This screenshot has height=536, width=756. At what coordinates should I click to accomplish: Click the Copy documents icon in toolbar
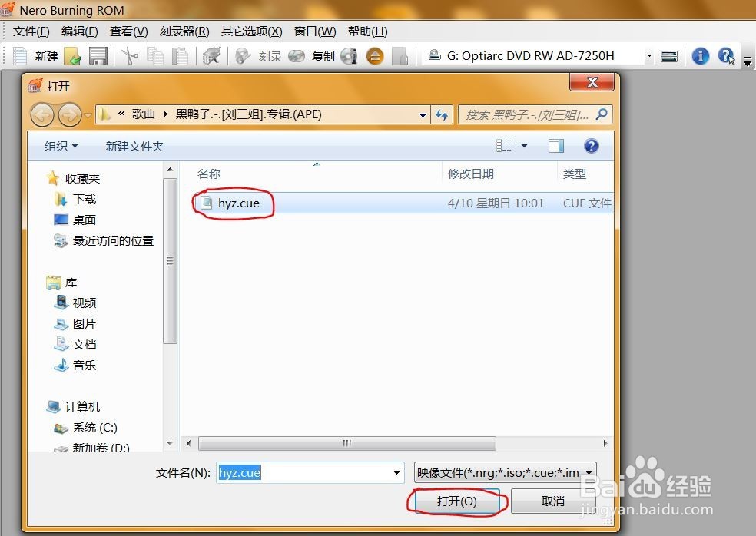tap(155, 56)
